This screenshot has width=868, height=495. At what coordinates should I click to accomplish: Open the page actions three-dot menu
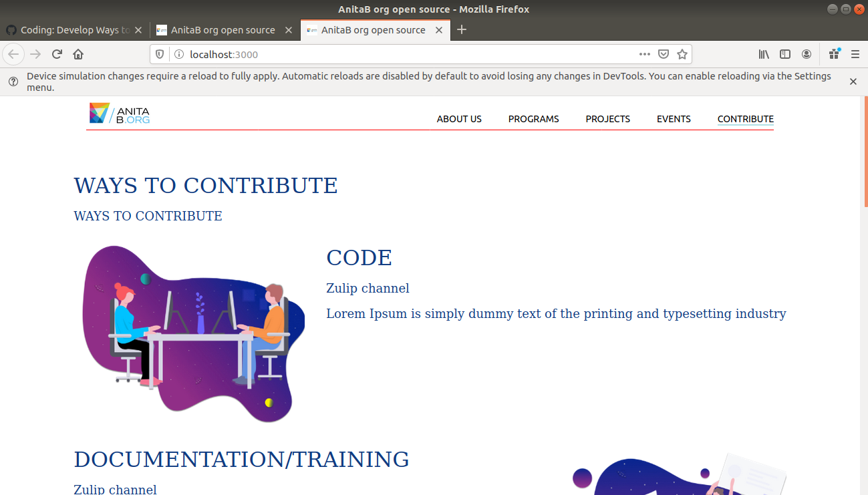(644, 54)
